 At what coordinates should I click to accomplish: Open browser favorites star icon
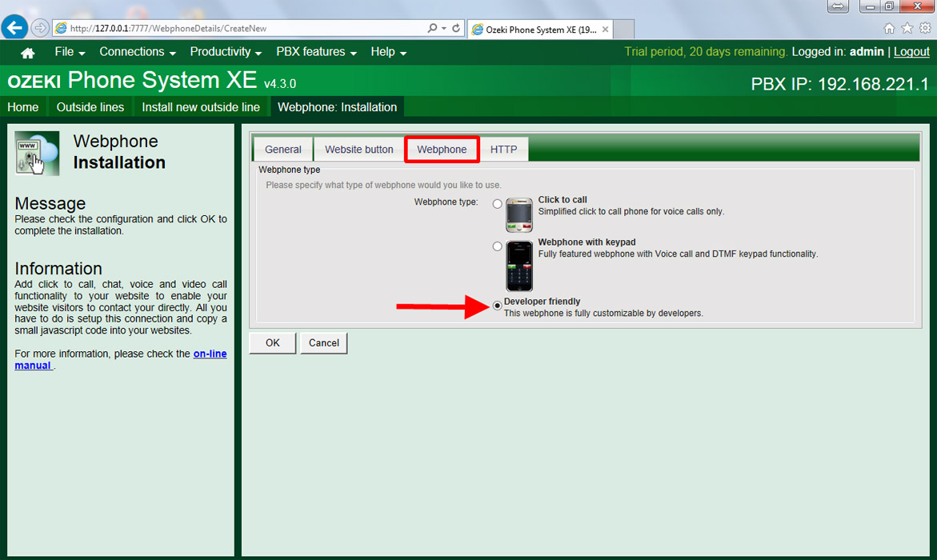pyautogui.click(x=907, y=28)
